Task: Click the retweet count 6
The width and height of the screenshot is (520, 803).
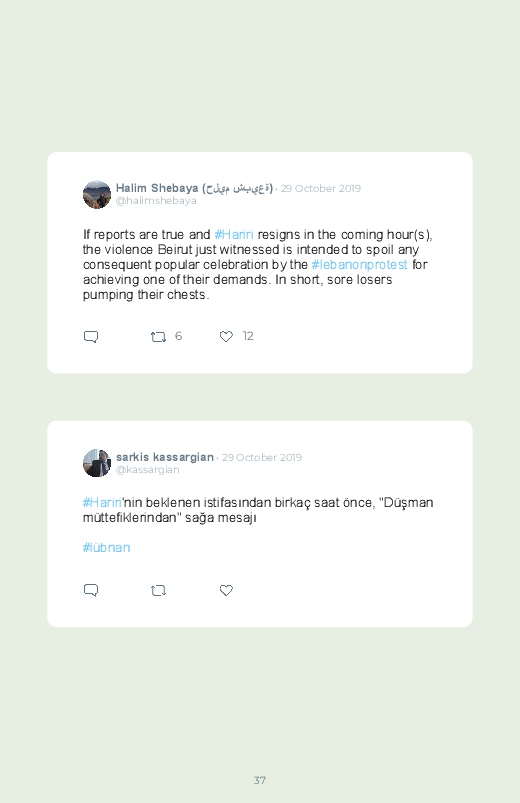Action: coord(178,336)
